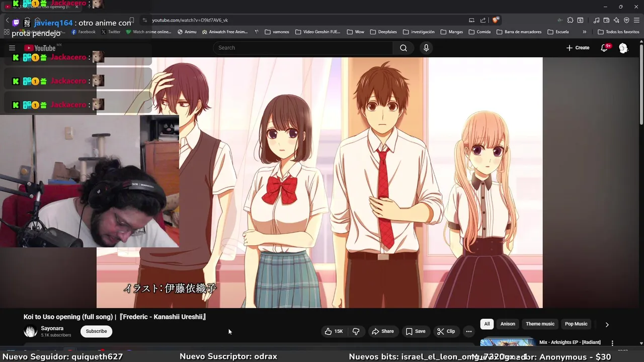The height and width of the screenshot is (362, 644).
Task: Open more actions ellipsis under video
Action: (x=469, y=331)
